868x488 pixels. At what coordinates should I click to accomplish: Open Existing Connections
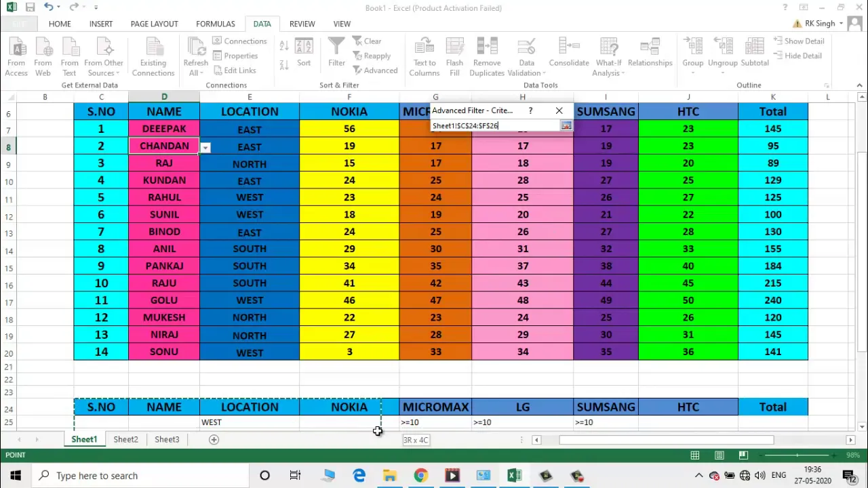click(153, 57)
